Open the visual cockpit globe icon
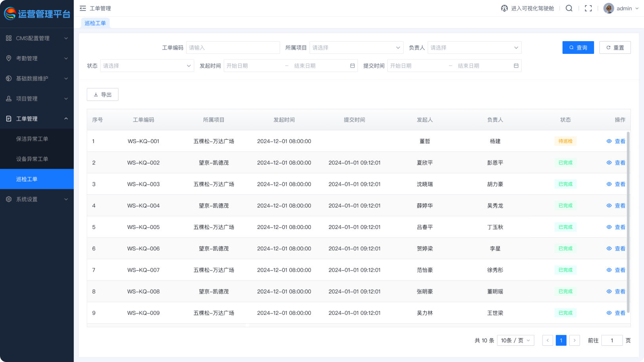The height and width of the screenshot is (362, 644). point(504,8)
